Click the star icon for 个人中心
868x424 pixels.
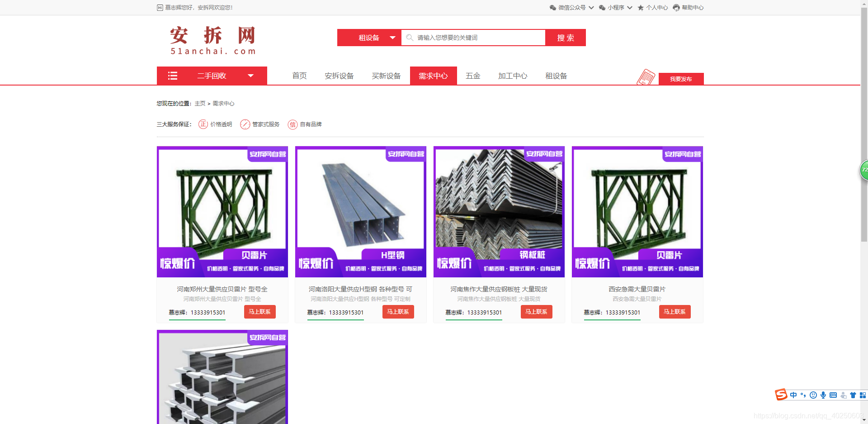click(641, 8)
